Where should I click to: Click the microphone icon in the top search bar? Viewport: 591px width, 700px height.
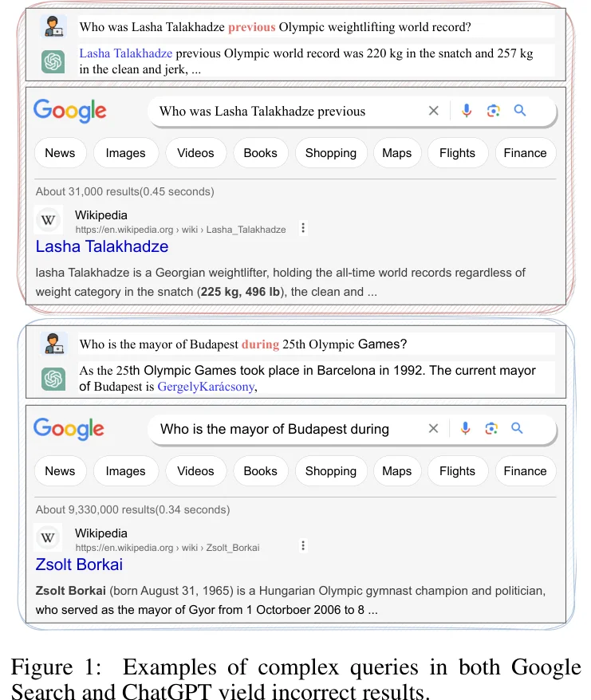[467, 110]
